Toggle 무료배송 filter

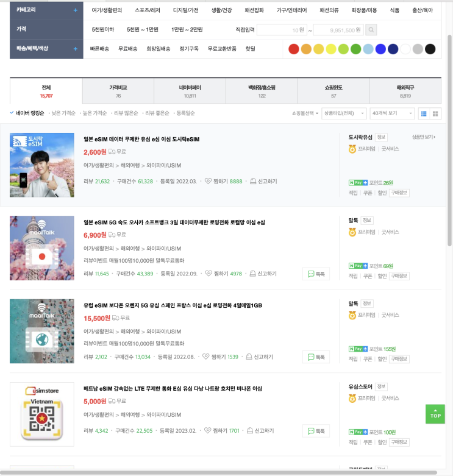[128, 49]
